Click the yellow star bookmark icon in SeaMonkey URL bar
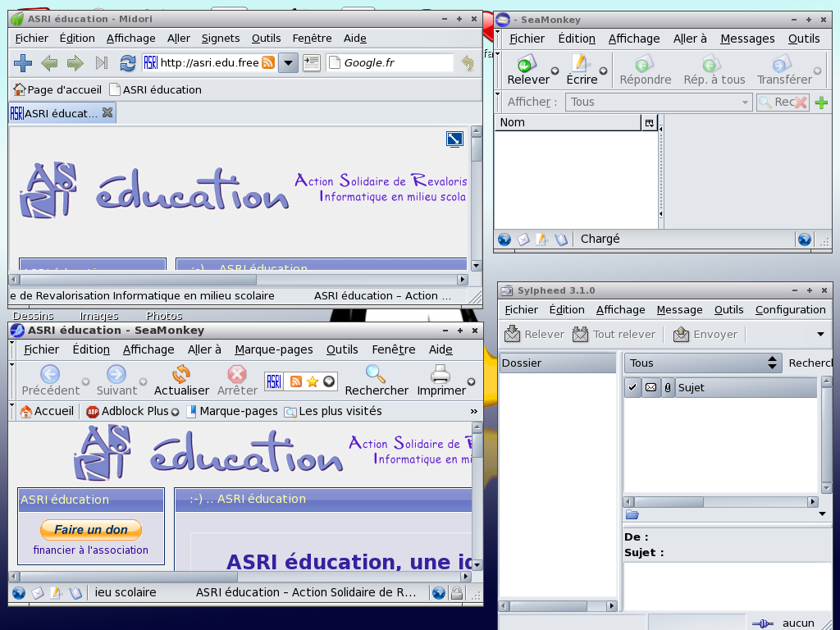Viewport: 840px width, 630px height. click(x=313, y=381)
